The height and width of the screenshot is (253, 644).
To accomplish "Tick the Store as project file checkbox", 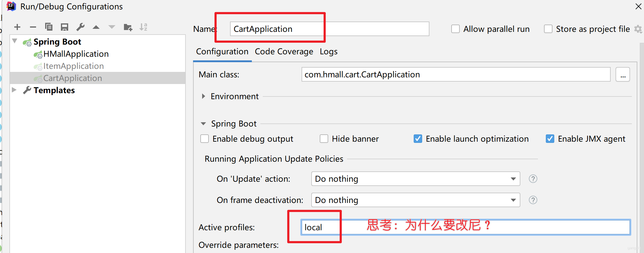I will 548,29.
